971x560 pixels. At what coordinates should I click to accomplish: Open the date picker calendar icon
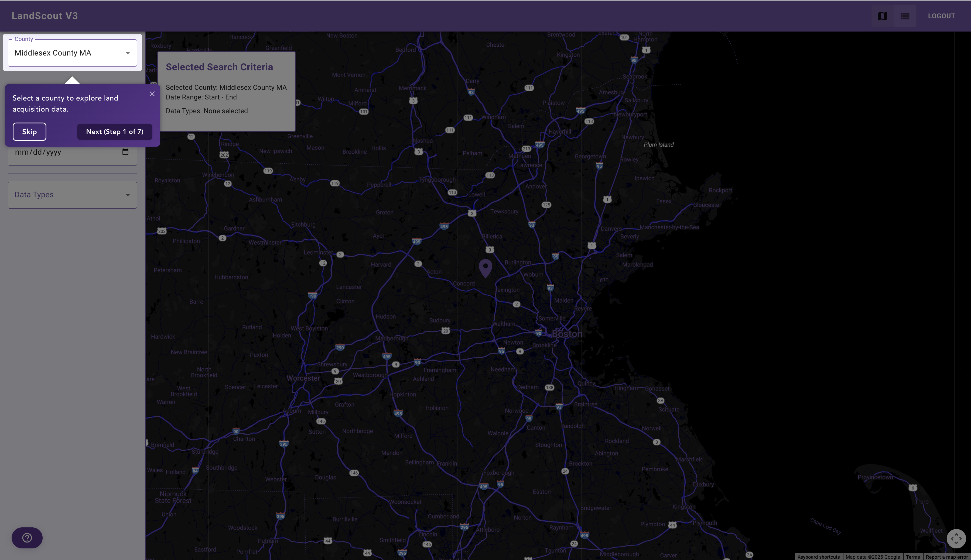(125, 152)
